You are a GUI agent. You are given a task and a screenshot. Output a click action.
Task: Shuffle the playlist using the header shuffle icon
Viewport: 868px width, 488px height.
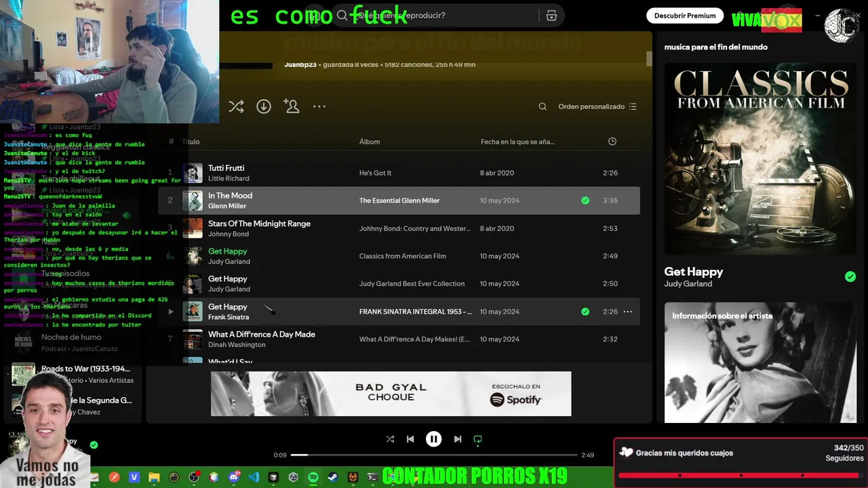click(236, 106)
